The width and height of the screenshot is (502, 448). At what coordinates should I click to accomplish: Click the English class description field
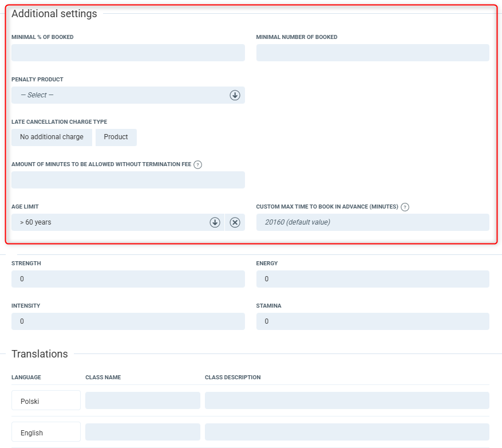347,432
